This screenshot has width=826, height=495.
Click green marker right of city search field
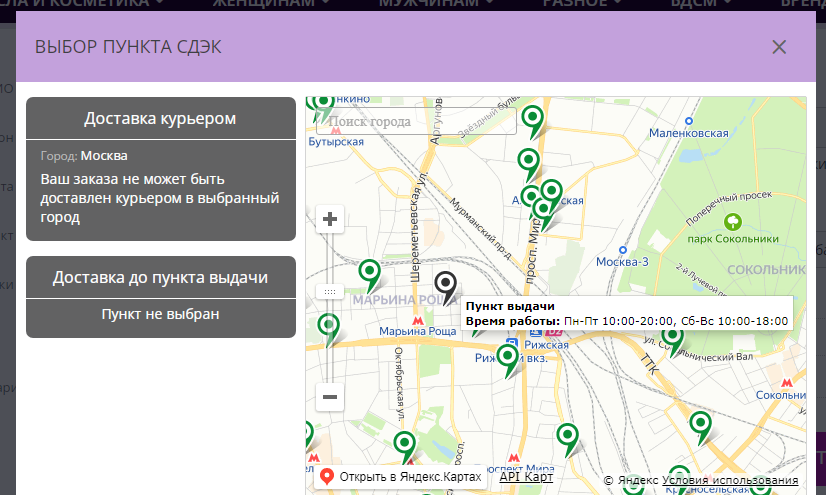(x=534, y=120)
